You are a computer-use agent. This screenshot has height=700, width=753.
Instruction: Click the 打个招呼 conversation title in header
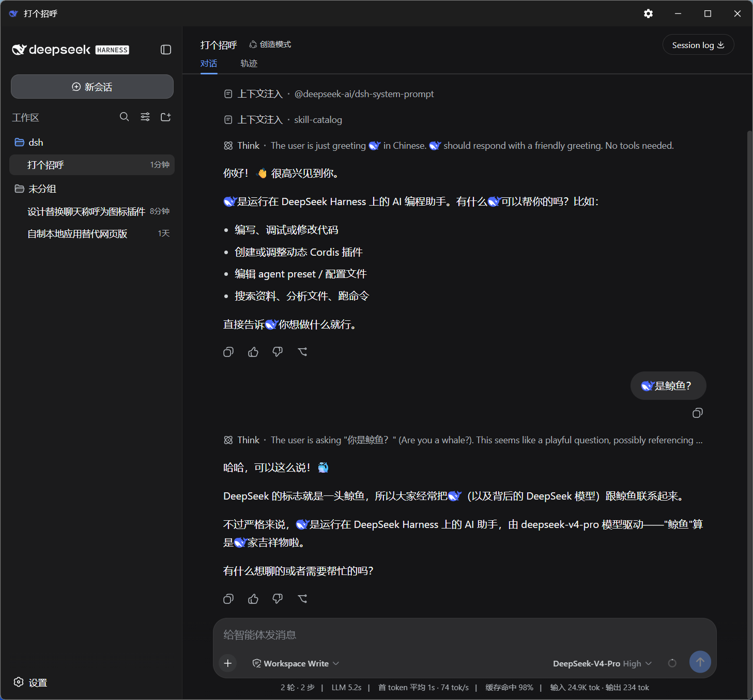coord(219,45)
